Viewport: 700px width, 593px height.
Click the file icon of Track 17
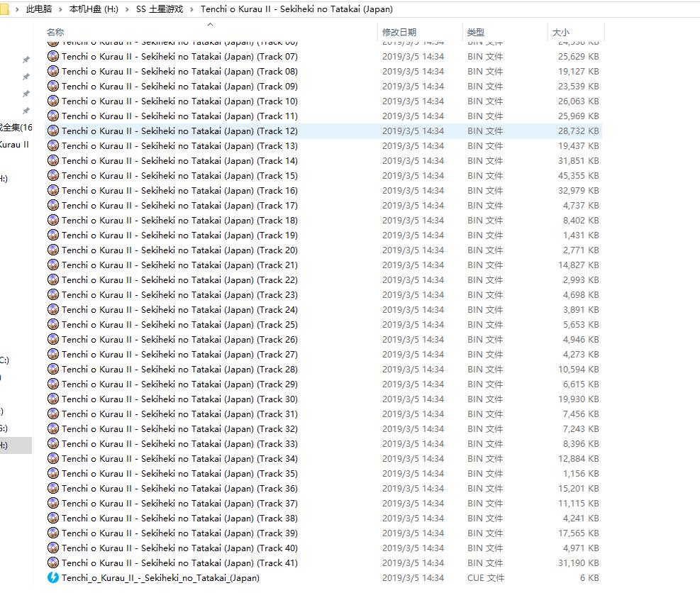point(53,205)
